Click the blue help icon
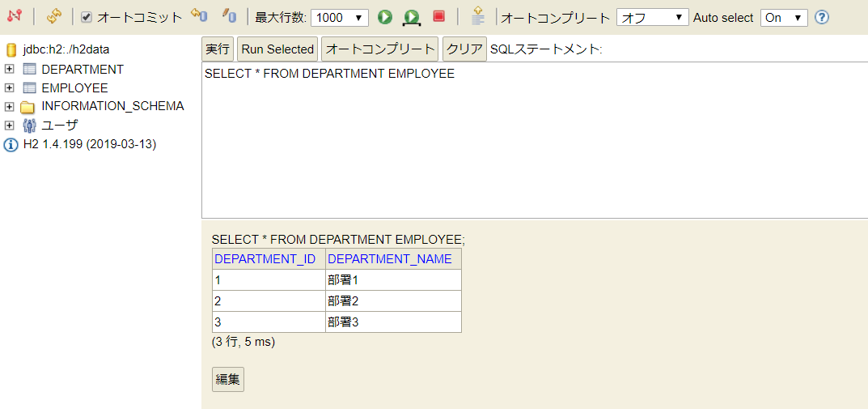This screenshot has width=868, height=409. [822, 18]
